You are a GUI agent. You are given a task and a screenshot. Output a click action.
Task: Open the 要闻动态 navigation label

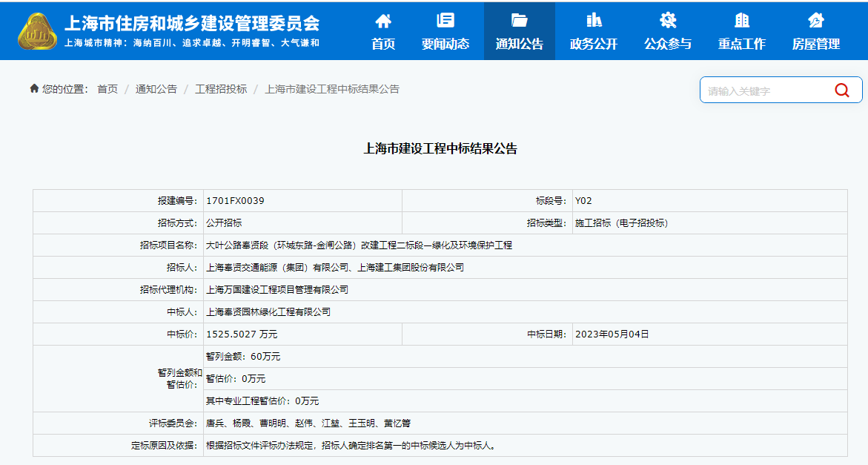click(445, 44)
